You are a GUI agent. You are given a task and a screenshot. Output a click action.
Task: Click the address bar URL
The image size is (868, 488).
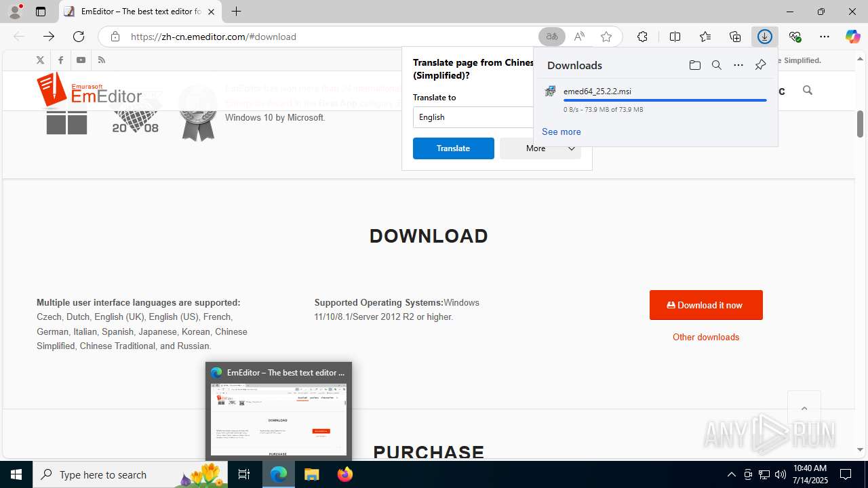click(213, 37)
